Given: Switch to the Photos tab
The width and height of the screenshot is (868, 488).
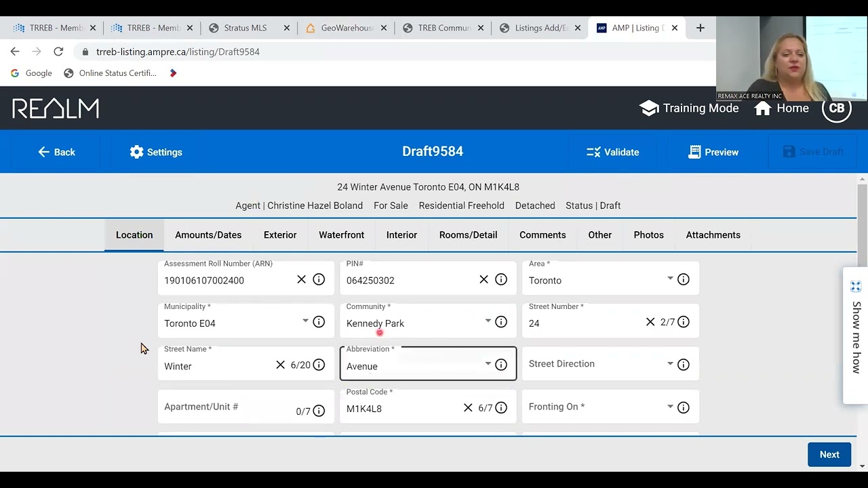Looking at the screenshot, I should click(x=649, y=235).
